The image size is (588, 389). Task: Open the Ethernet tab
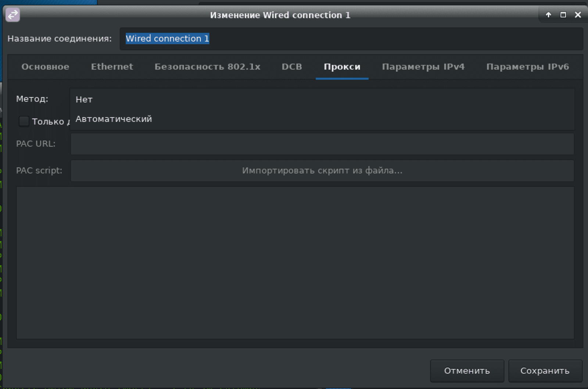pos(112,67)
